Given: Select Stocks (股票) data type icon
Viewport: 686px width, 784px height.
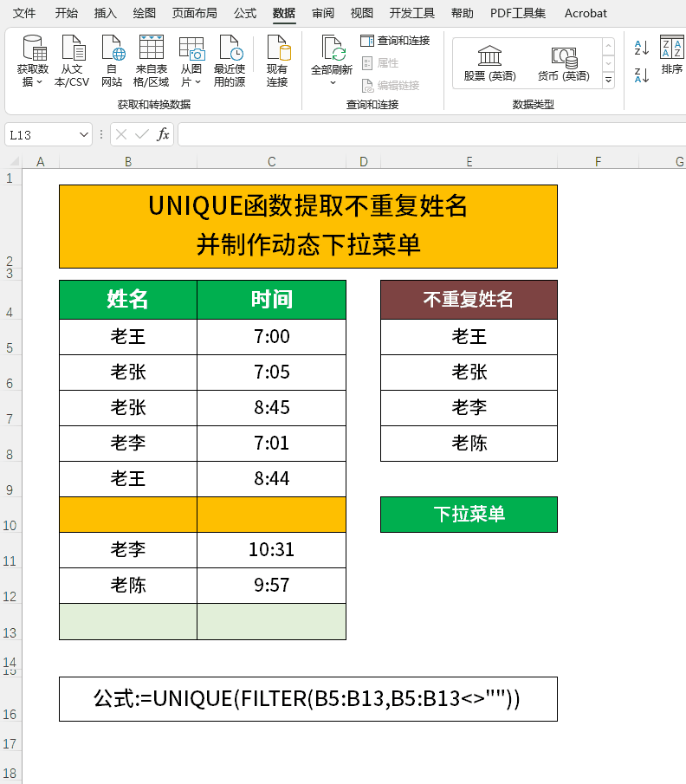Looking at the screenshot, I should (489, 63).
